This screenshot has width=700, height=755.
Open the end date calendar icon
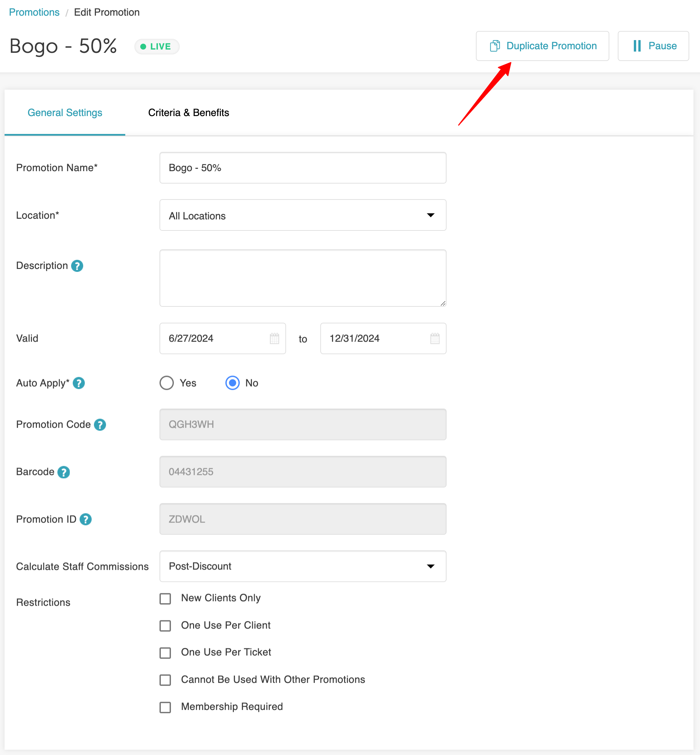point(435,338)
